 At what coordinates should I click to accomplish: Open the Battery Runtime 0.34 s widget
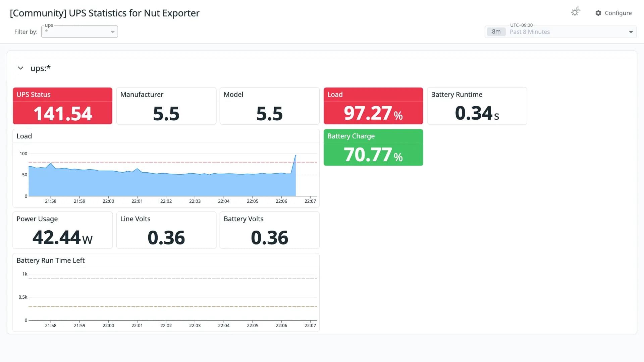tap(477, 106)
